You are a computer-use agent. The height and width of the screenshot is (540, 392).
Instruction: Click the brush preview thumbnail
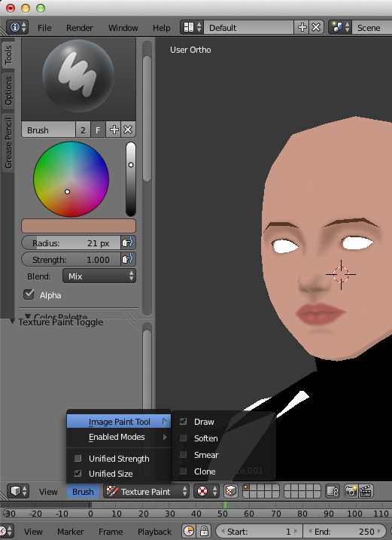tap(78, 76)
